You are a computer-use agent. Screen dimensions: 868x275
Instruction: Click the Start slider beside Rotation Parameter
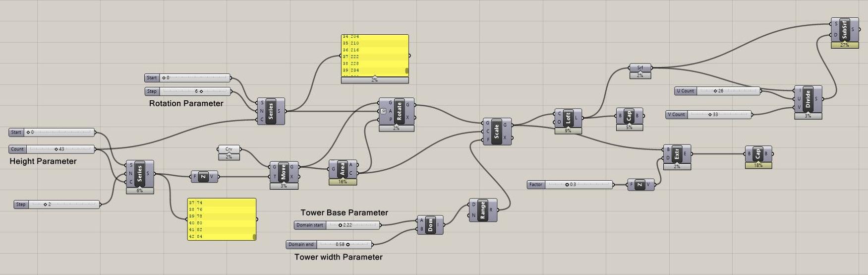tap(188, 78)
